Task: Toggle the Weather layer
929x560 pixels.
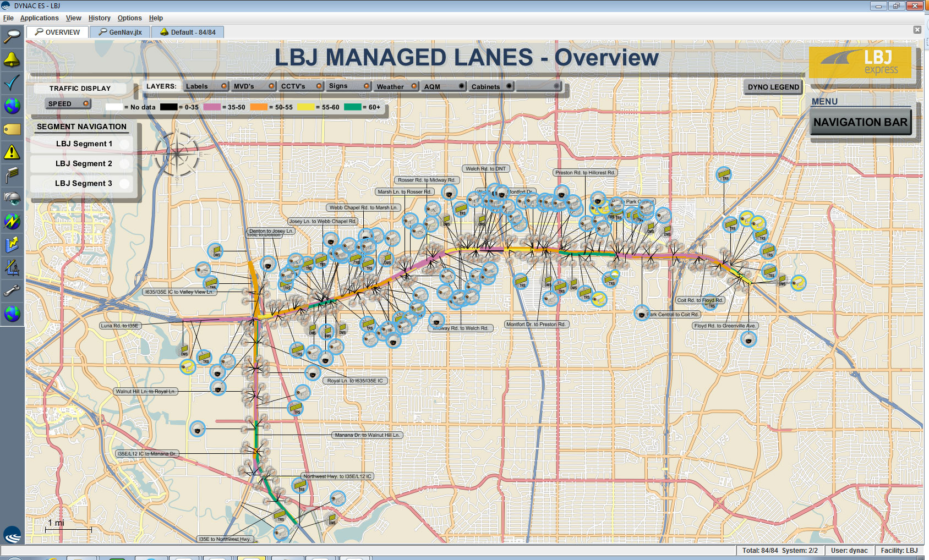Action: (396, 86)
